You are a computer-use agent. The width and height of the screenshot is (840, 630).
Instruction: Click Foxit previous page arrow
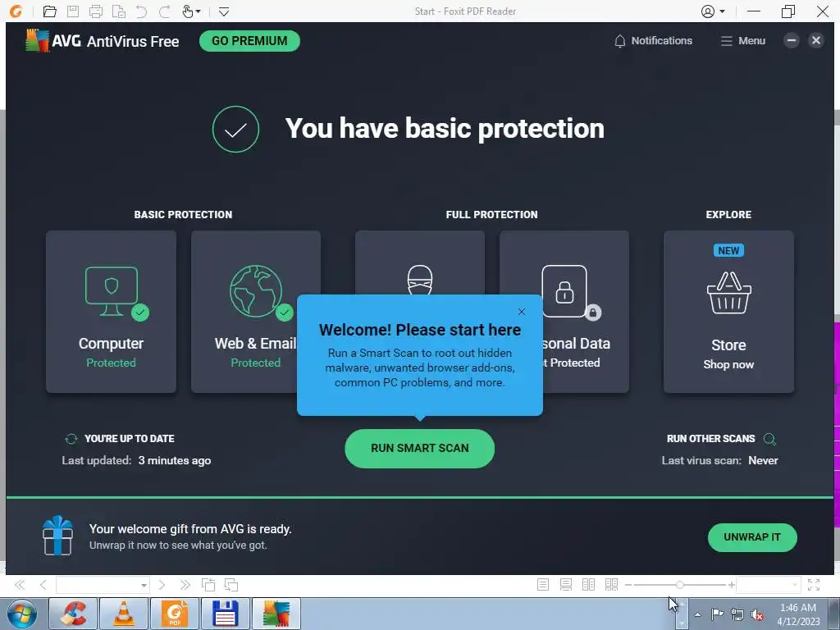(43, 585)
